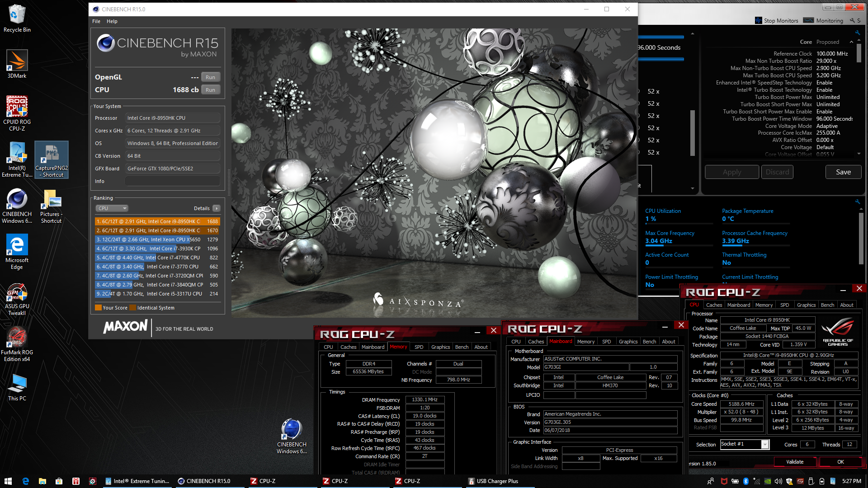Open the FurMark ROG Edition desktop icon
The height and width of the screenshot is (488, 868).
point(17,344)
